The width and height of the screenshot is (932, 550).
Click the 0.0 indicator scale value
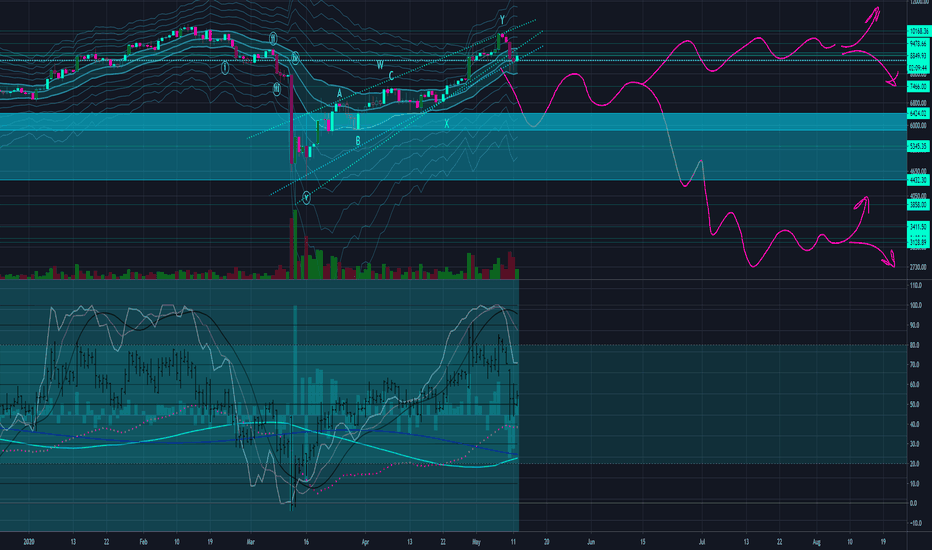tap(914, 504)
